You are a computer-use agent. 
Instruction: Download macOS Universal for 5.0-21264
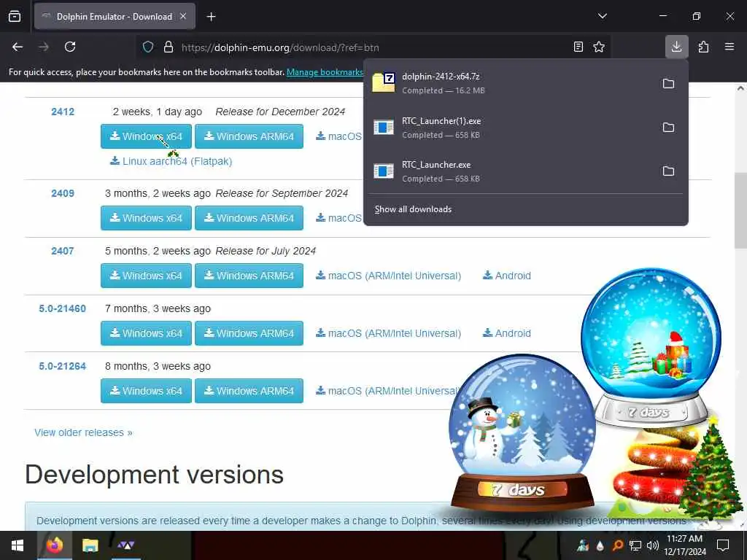tap(387, 391)
